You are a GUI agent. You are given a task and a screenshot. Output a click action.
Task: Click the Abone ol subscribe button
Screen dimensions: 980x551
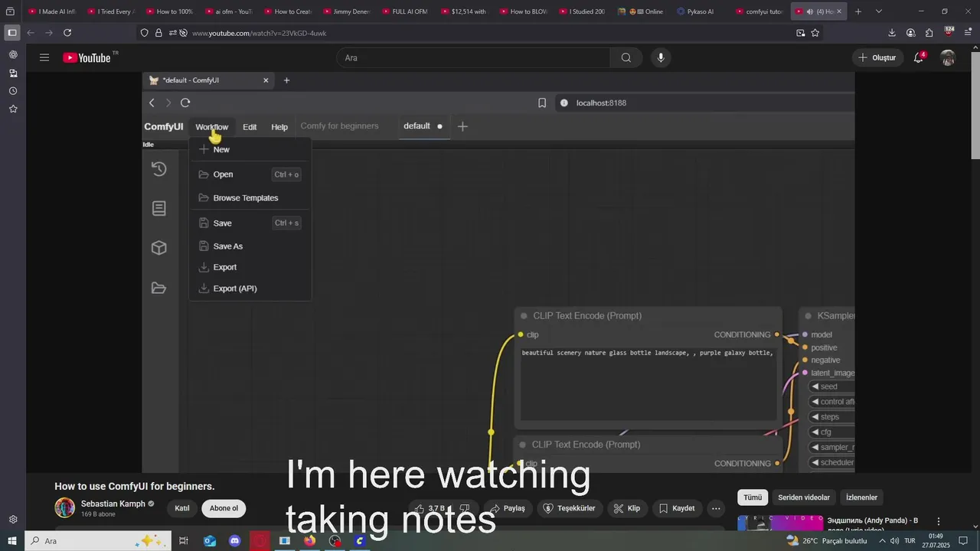pyautogui.click(x=224, y=508)
